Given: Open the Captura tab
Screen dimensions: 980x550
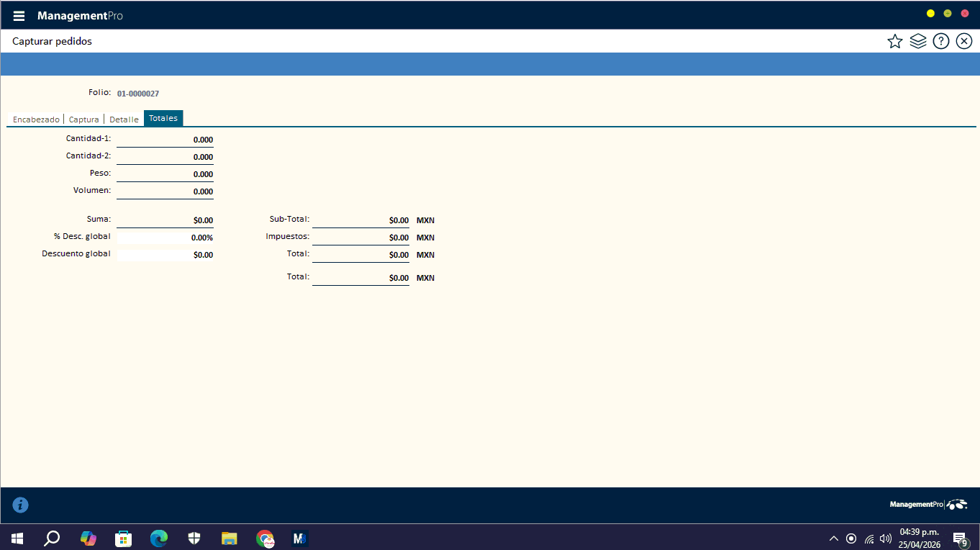Looking at the screenshot, I should click(x=84, y=120).
